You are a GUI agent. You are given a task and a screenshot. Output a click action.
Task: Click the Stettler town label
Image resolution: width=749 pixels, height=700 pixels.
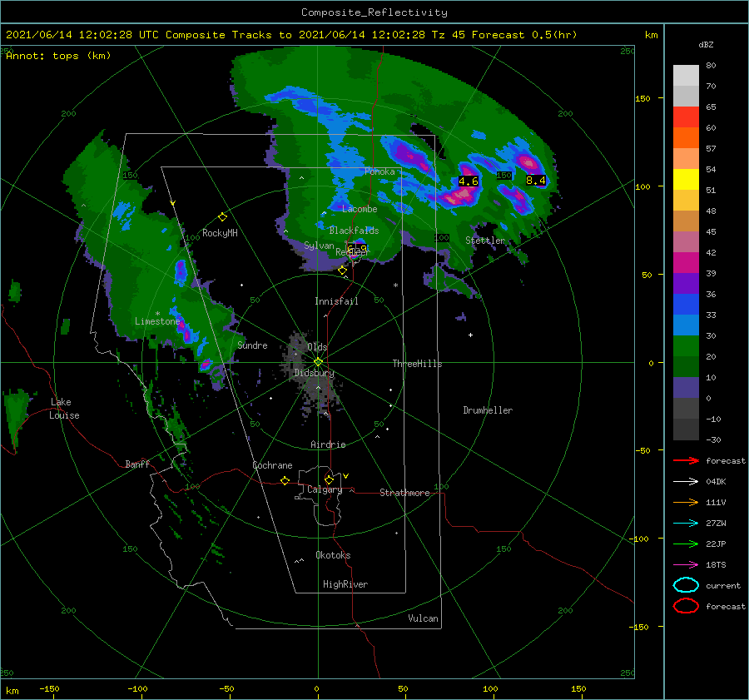tap(485, 241)
